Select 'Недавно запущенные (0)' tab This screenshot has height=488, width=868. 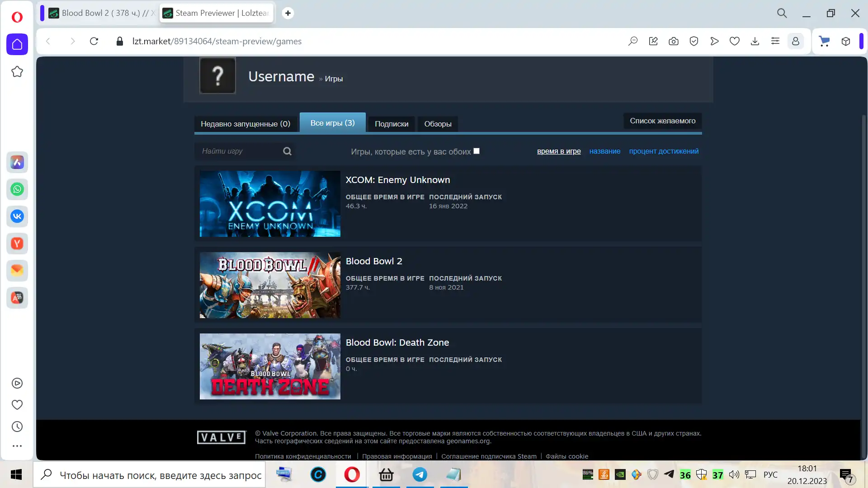245,124
